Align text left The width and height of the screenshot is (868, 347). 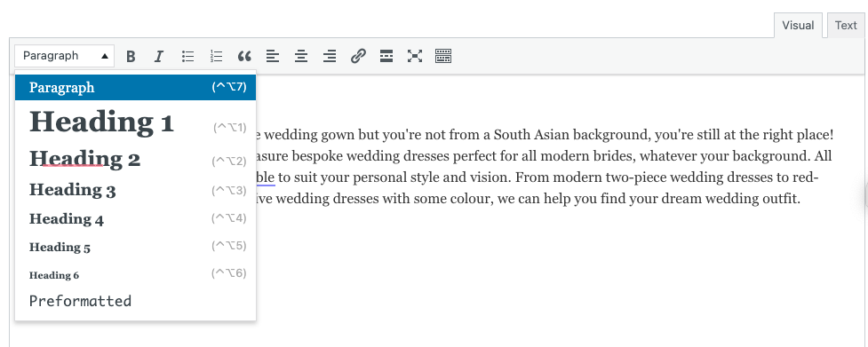point(273,56)
